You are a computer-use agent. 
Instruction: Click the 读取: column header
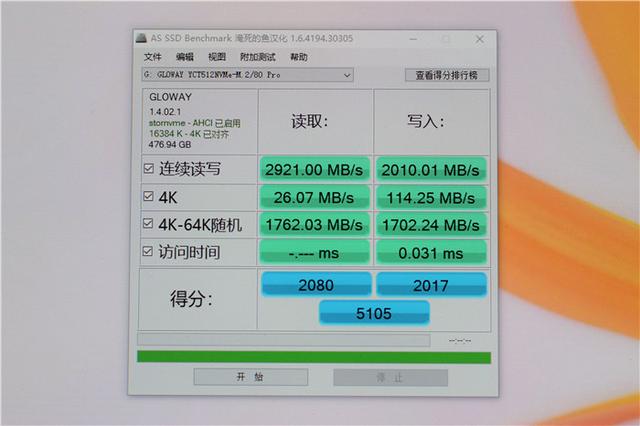pyautogui.click(x=309, y=121)
